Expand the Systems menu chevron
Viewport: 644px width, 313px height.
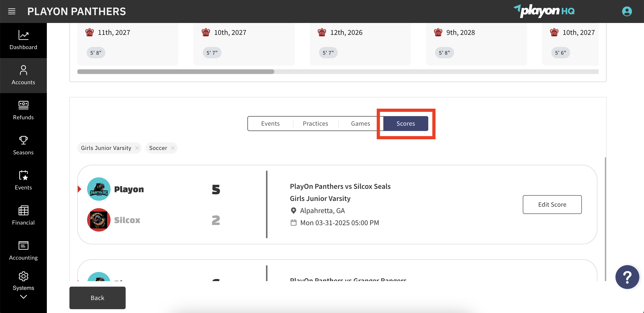23,297
